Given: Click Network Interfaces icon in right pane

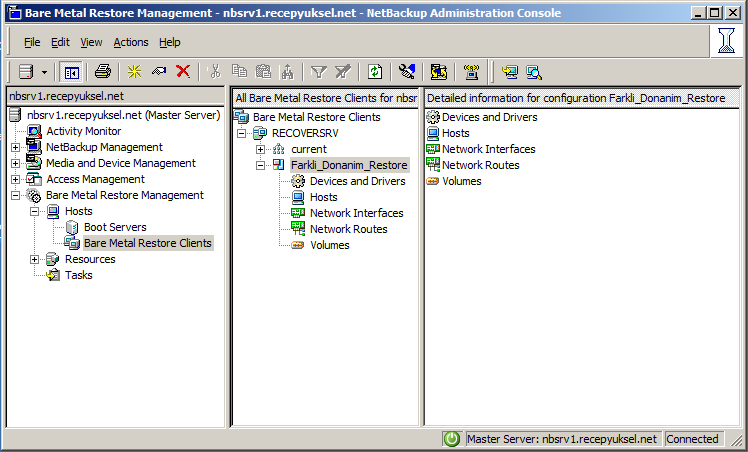Looking at the screenshot, I should (x=433, y=149).
